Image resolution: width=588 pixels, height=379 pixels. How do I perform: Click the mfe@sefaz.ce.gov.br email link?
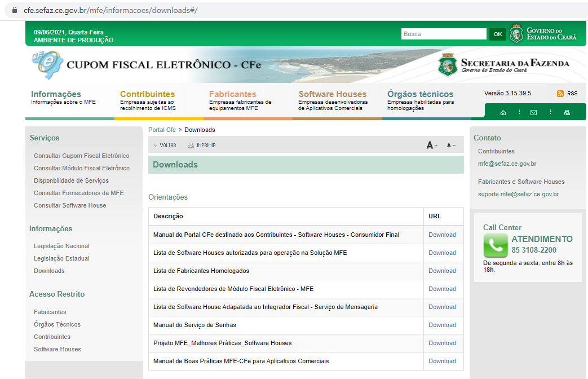[x=507, y=164]
